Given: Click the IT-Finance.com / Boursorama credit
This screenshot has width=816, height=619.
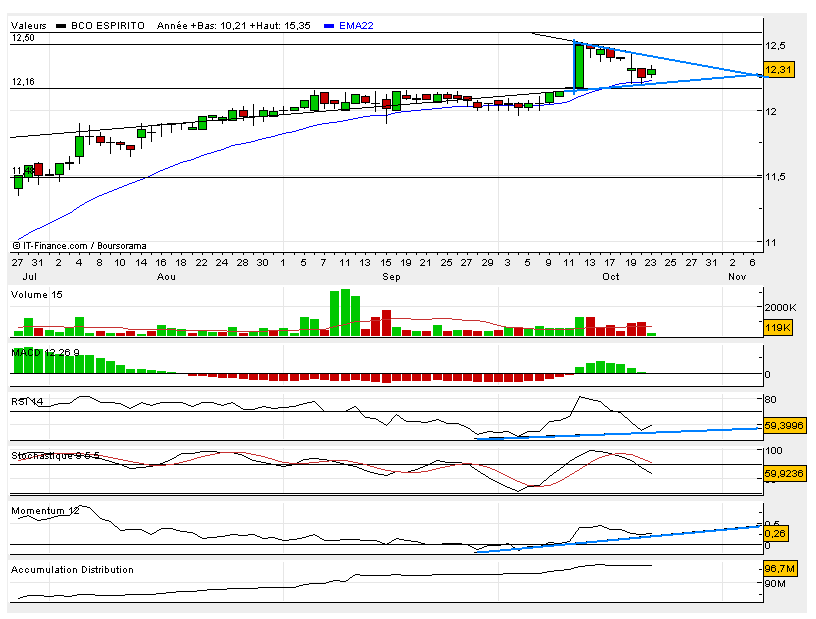Looking at the screenshot, I should [79, 246].
